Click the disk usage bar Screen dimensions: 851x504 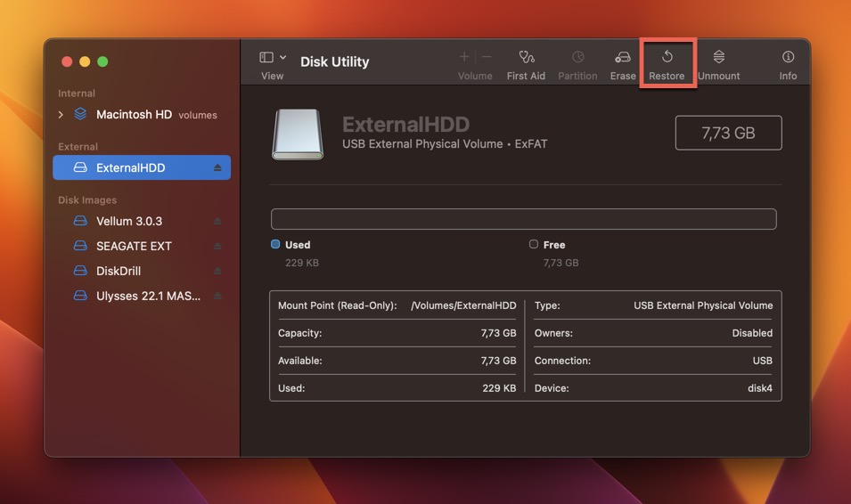pyautogui.click(x=523, y=219)
